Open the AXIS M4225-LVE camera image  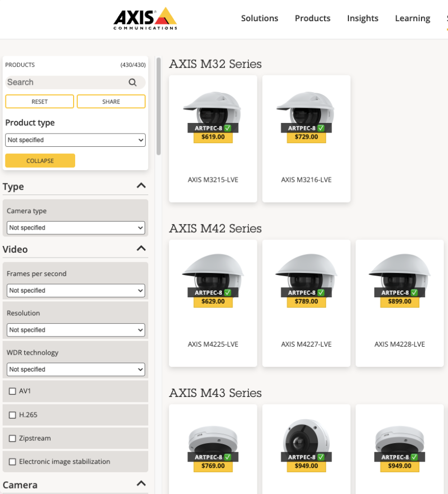pos(213,271)
